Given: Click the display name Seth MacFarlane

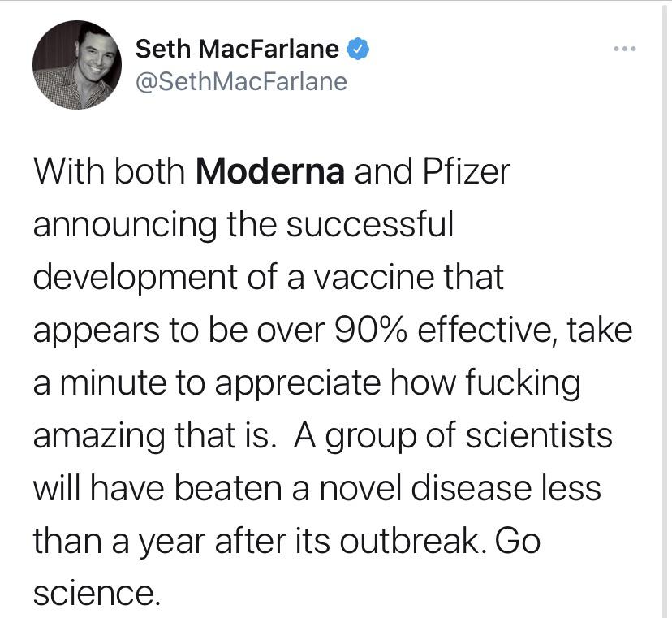Looking at the screenshot, I should [237, 50].
